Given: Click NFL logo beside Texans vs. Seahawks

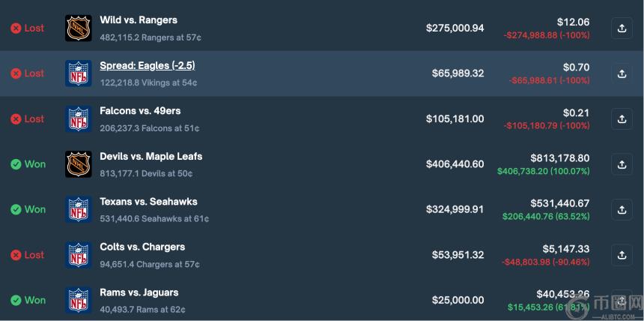Looking at the screenshot, I should click(79, 209).
